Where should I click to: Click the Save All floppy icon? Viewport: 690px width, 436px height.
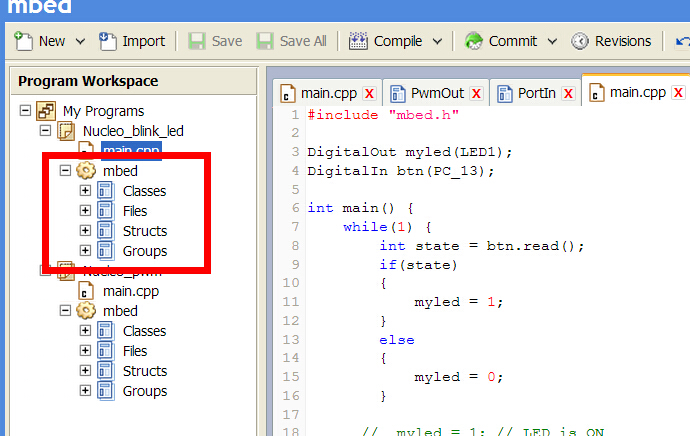pyautogui.click(x=265, y=41)
